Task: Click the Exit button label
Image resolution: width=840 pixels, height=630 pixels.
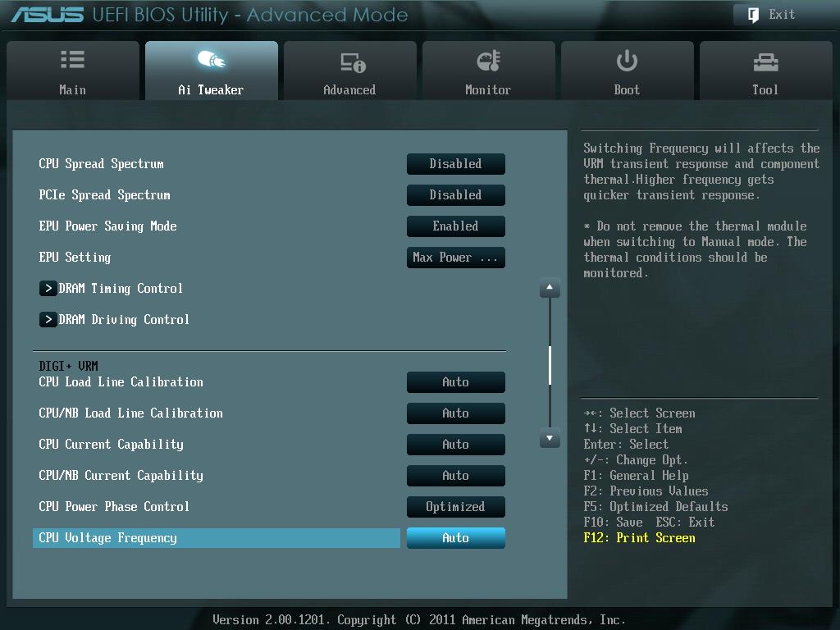Action: click(782, 15)
